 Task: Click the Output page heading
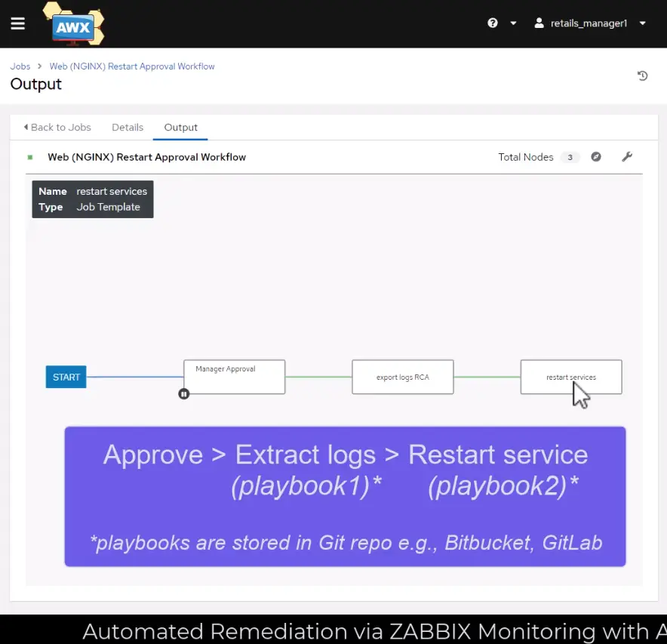click(35, 85)
